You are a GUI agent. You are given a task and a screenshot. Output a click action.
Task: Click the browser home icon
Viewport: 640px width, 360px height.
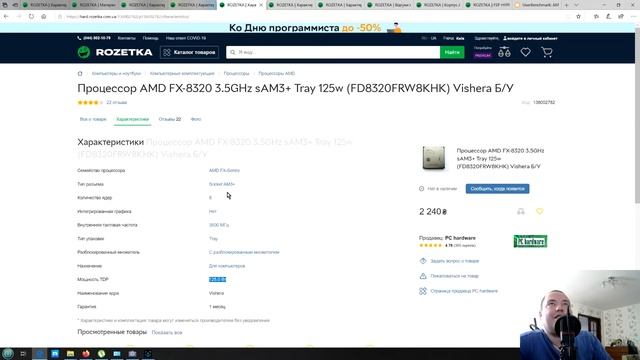(x=44, y=16)
